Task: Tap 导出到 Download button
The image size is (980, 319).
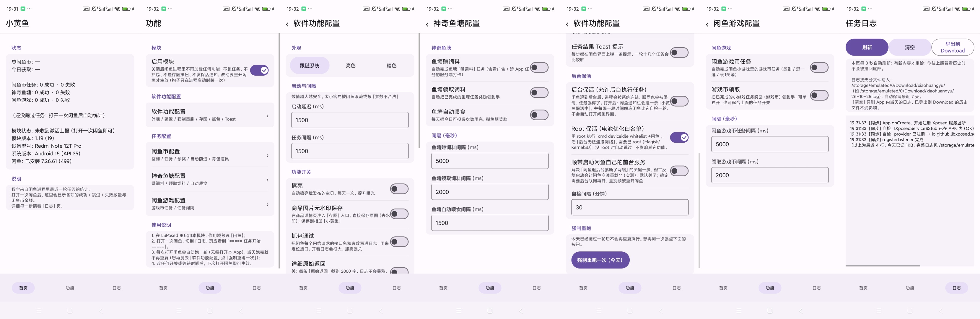Action: pyautogui.click(x=953, y=48)
